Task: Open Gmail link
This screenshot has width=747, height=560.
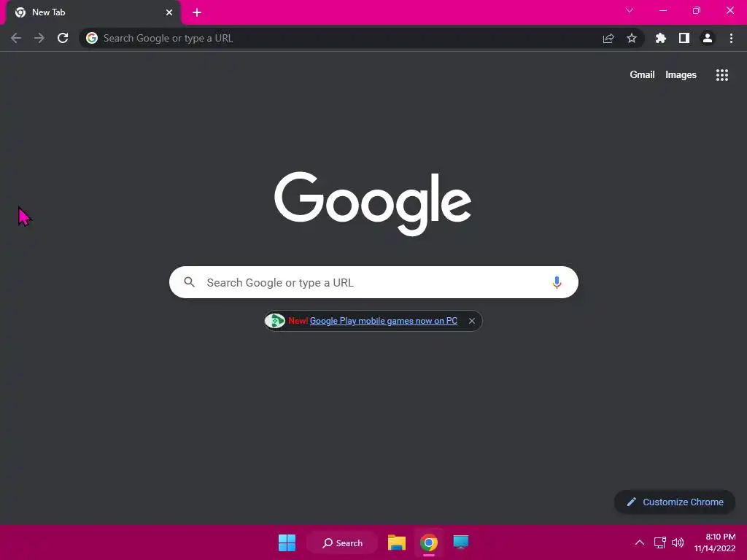Action: [642, 75]
